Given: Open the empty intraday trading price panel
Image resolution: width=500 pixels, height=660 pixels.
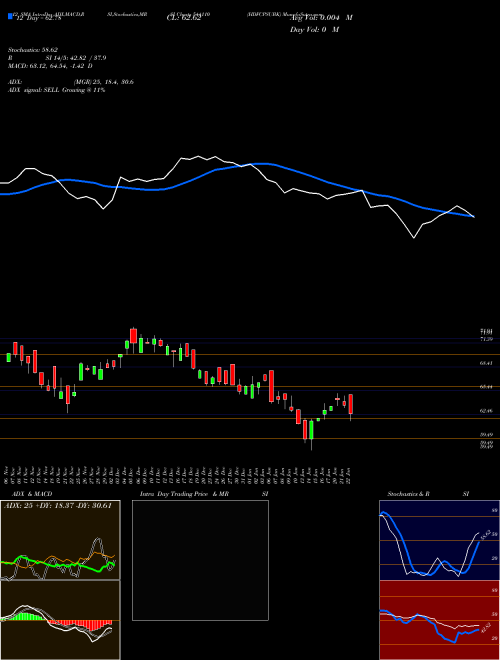Looking at the screenshot, I should (200, 560).
